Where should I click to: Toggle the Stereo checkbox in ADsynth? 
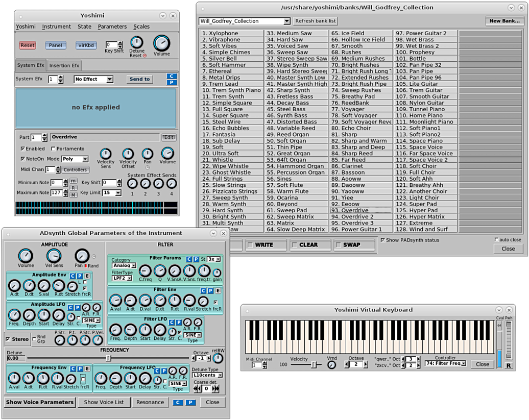[8, 339]
